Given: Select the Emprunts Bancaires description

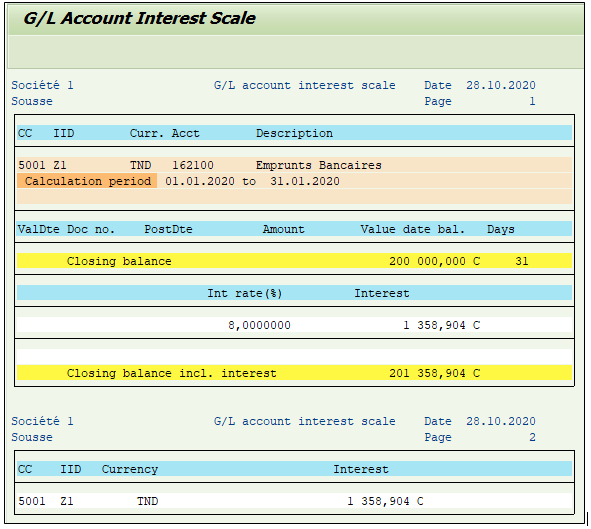Looking at the screenshot, I should click(319, 165).
